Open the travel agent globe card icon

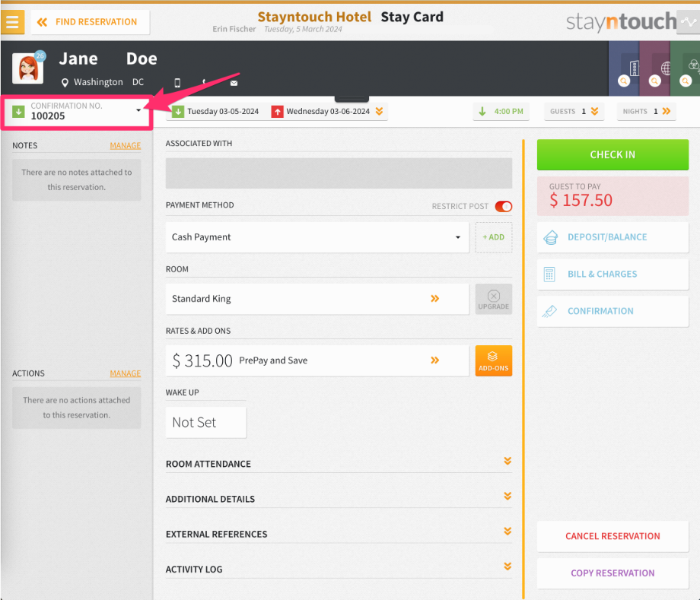(666, 68)
